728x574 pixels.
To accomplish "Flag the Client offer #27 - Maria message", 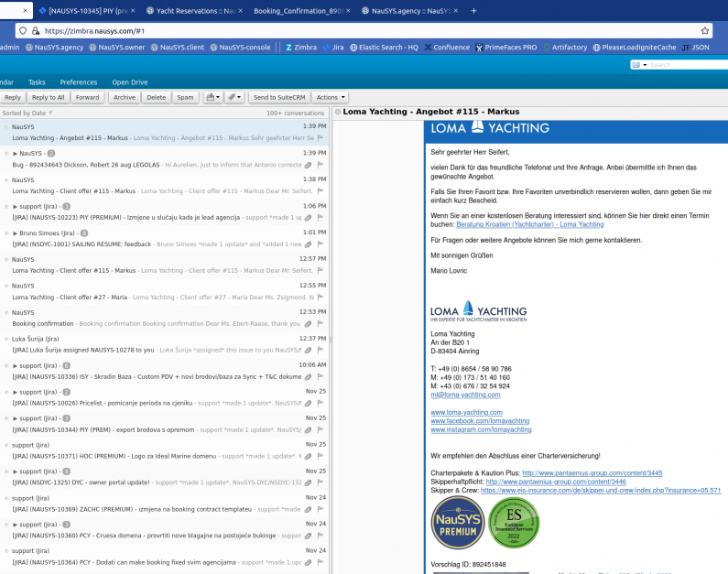I will click(x=321, y=297).
